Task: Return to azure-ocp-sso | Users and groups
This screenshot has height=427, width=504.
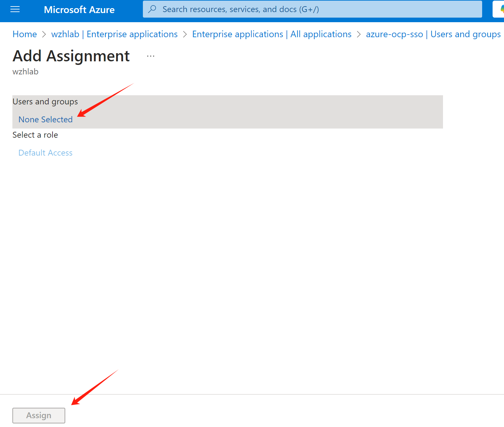Action: [433, 34]
